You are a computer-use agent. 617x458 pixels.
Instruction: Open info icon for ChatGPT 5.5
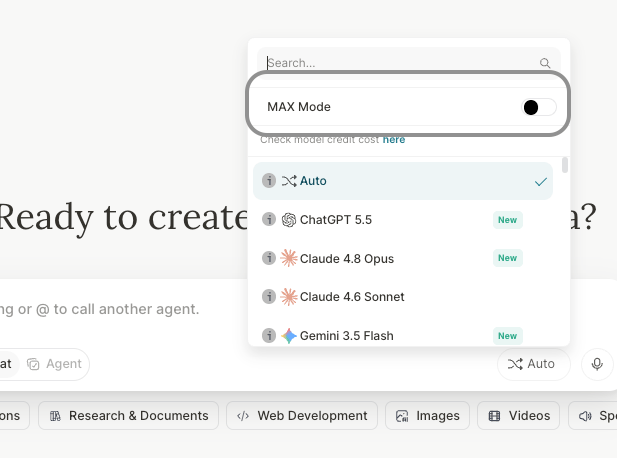click(269, 219)
